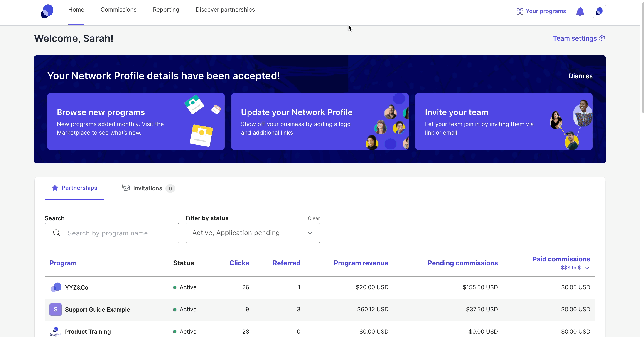Sort by the Program column
The image size is (644, 337).
tap(63, 263)
